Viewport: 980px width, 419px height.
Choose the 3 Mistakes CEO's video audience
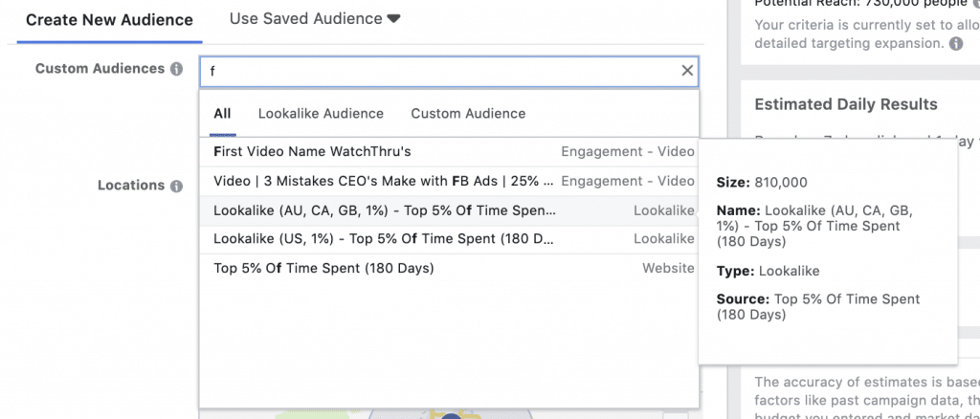click(x=449, y=181)
